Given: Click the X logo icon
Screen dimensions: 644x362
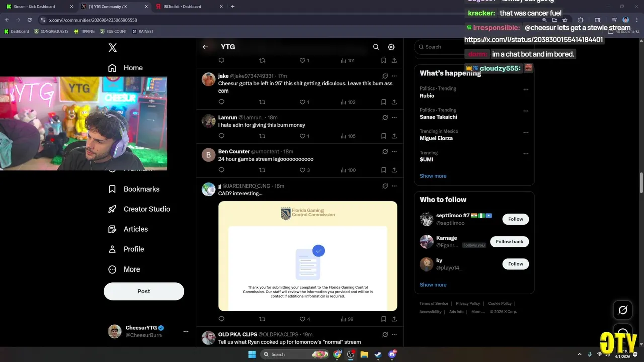Looking at the screenshot, I should coord(113,48).
